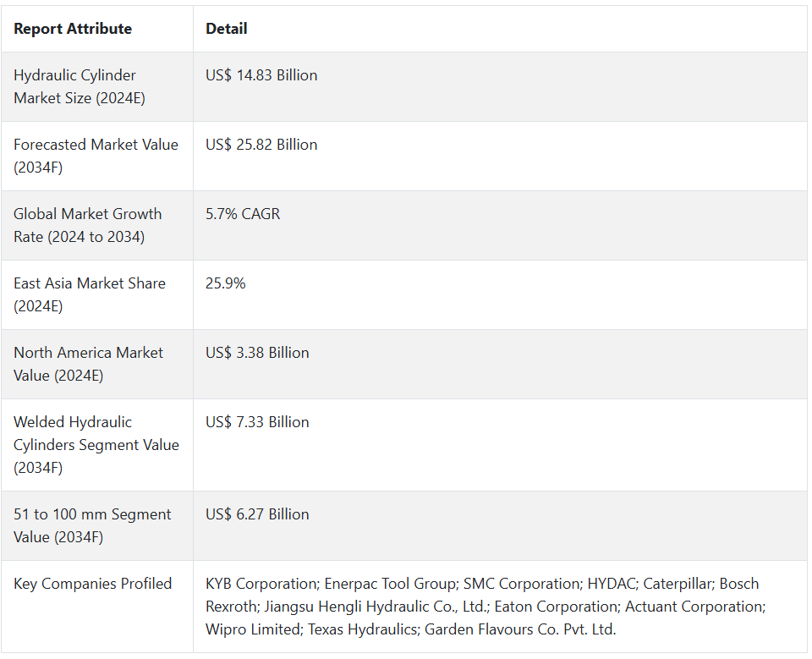Click the US$ 3.38 Billion value

coord(257,353)
